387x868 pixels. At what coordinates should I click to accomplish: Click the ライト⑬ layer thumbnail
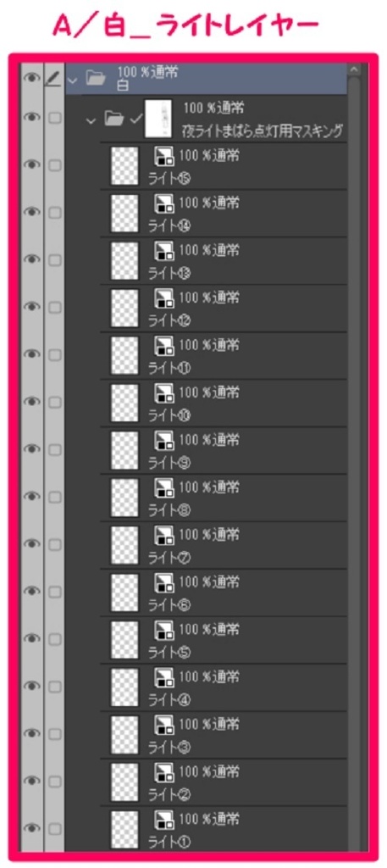(x=124, y=260)
